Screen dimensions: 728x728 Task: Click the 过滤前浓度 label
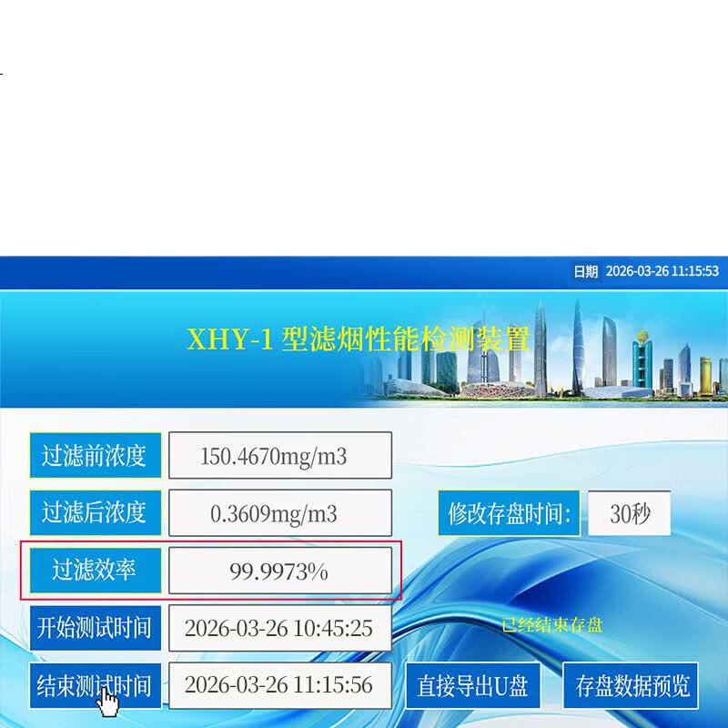pos(96,456)
